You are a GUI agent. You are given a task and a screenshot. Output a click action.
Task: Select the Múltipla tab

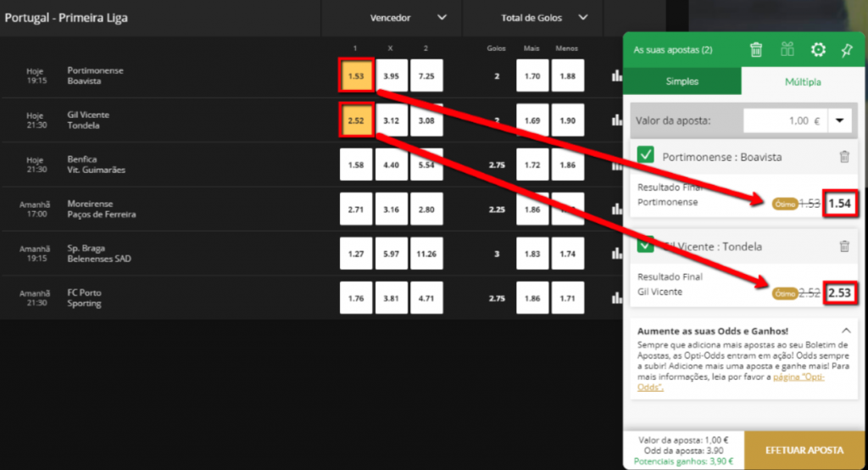pyautogui.click(x=801, y=81)
